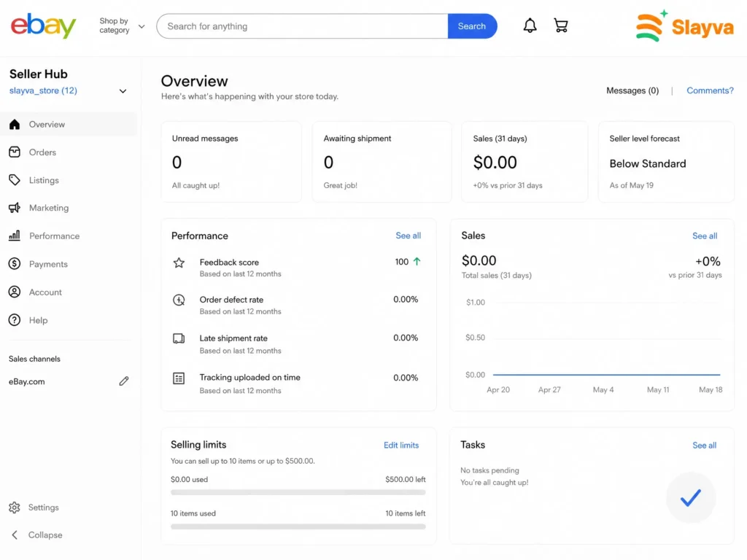Click the Help question mark icon
The width and height of the screenshot is (747, 560).
(x=15, y=320)
